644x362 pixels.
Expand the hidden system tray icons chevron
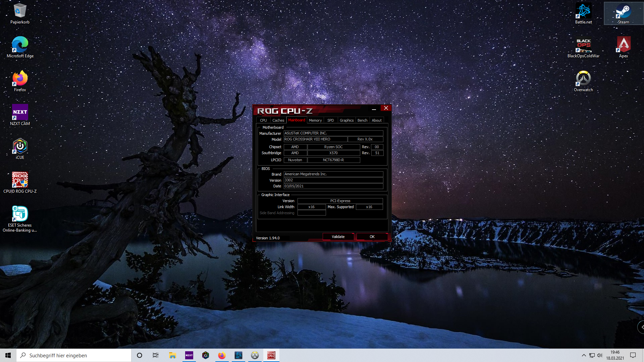pyautogui.click(x=584, y=355)
